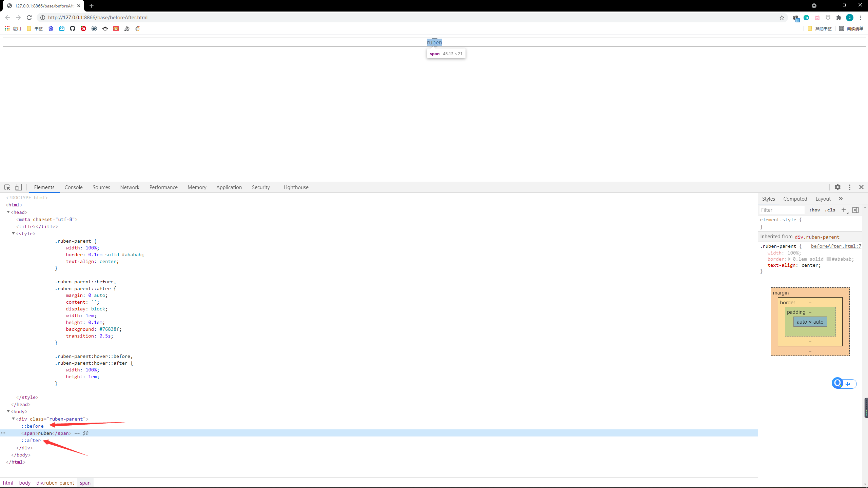The image size is (868, 488).
Task: Show more Styles pane tabs chevron
Action: click(841, 199)
